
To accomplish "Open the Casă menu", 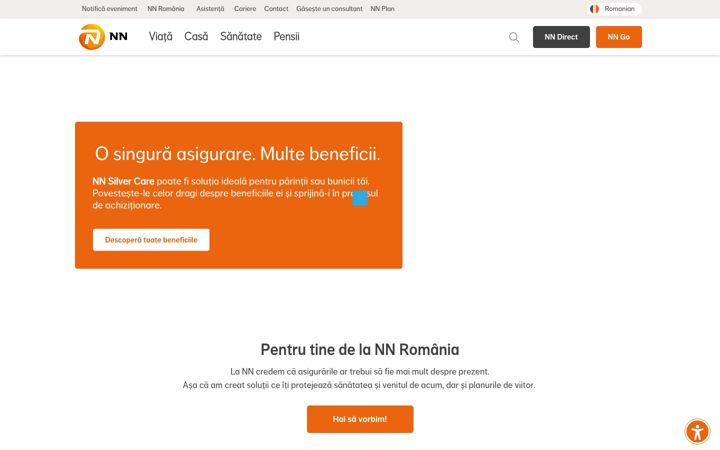I will click(x=196, y=36).
